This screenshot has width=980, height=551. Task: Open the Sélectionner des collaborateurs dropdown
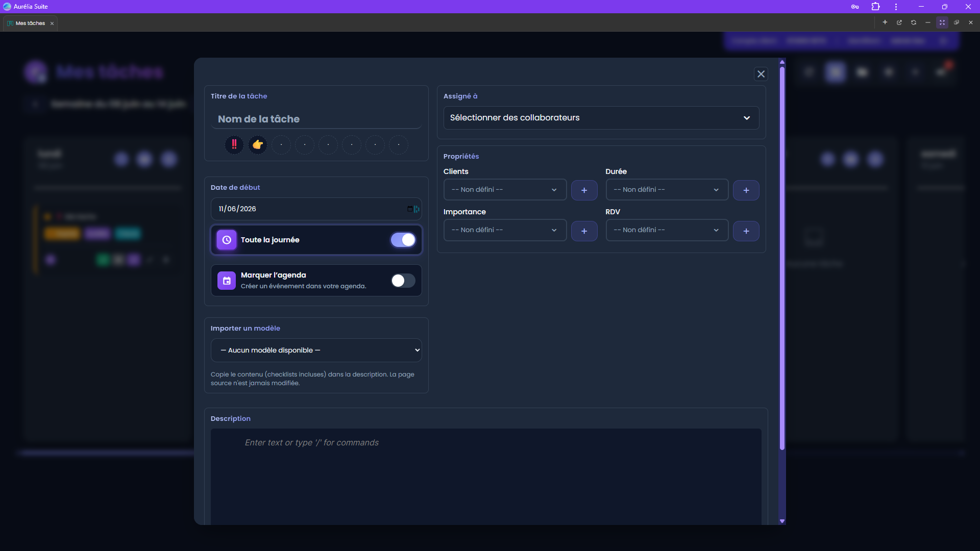[601, 118]
